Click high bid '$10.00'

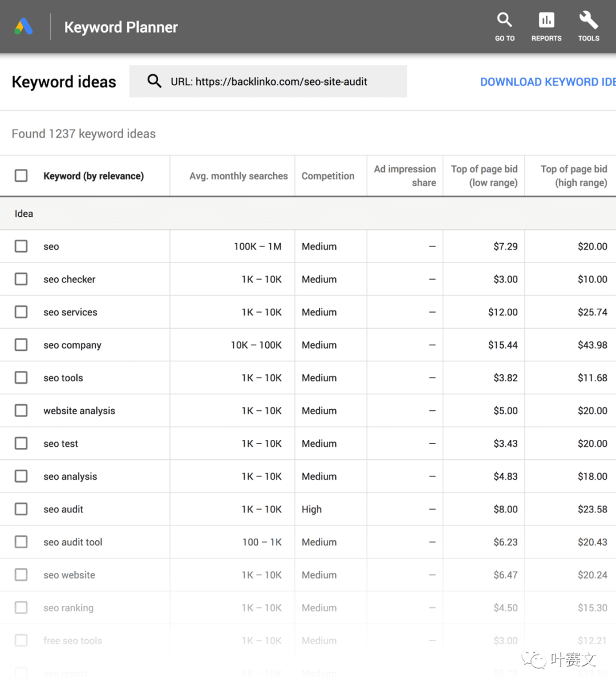[x=592, y=279]
